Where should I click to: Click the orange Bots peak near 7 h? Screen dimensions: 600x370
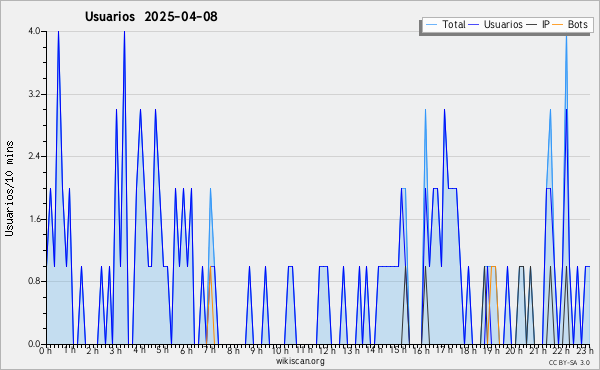[210, 267]
